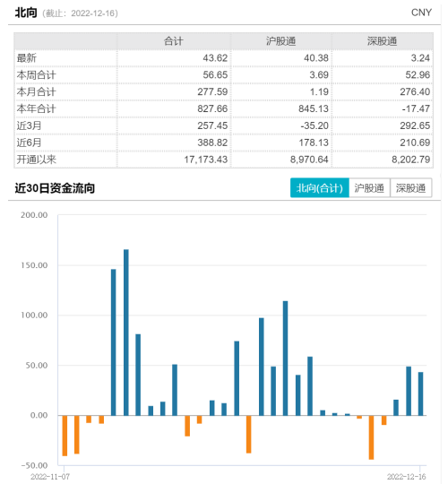Click the value 276.40 in 本月合计 row

tap(415, 92)
